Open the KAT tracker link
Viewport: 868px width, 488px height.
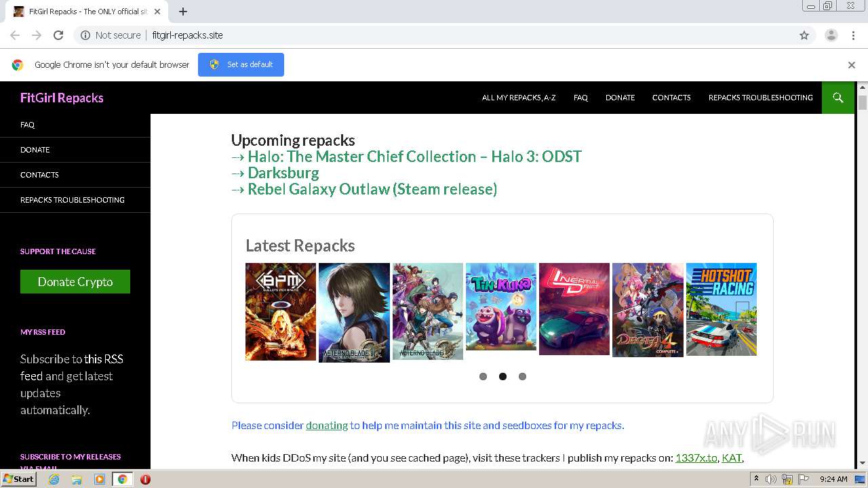click(732, 457)
